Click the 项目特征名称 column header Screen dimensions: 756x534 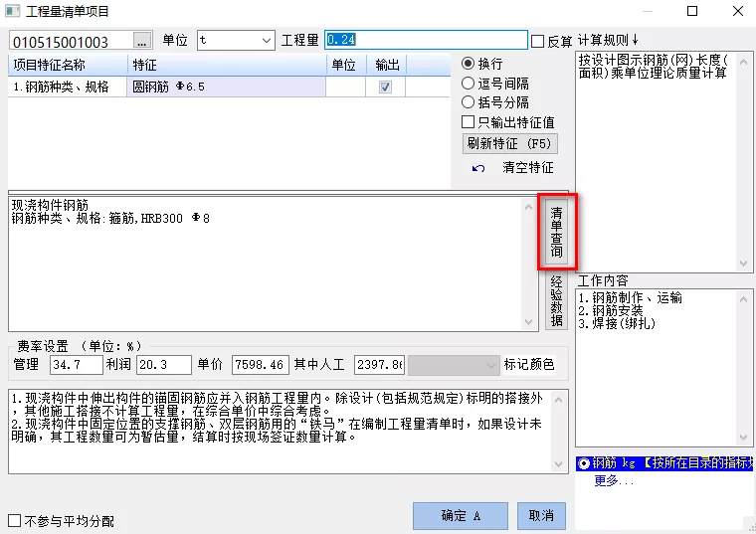coord(68,65)
